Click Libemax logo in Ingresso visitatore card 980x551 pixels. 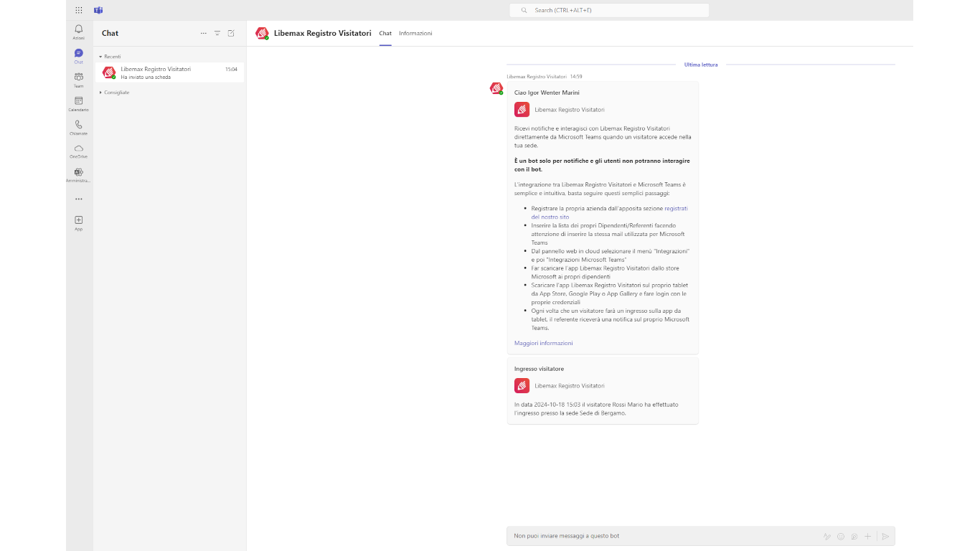pyautogui.click(x=522, y=385)
